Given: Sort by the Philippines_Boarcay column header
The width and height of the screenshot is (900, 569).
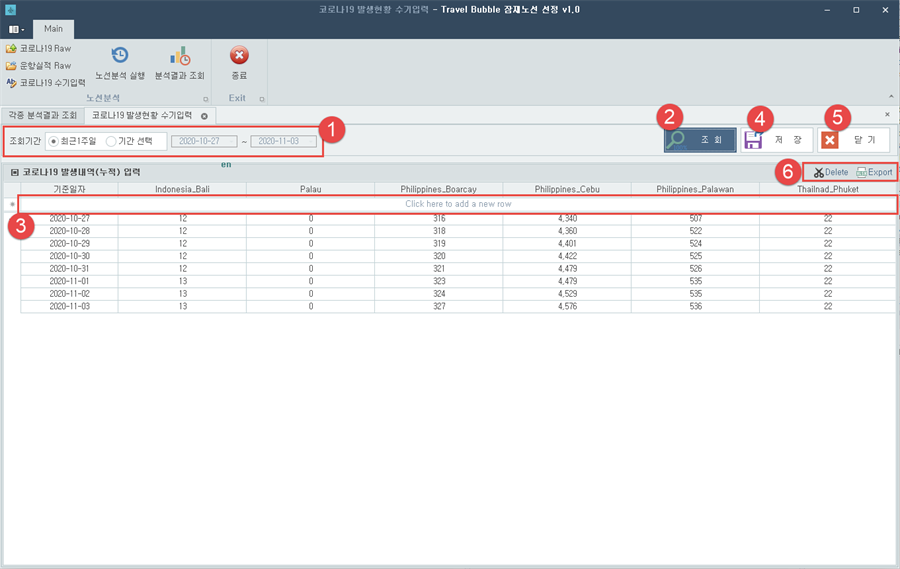Looking at the screenshot, I should [x=439, y=189].
